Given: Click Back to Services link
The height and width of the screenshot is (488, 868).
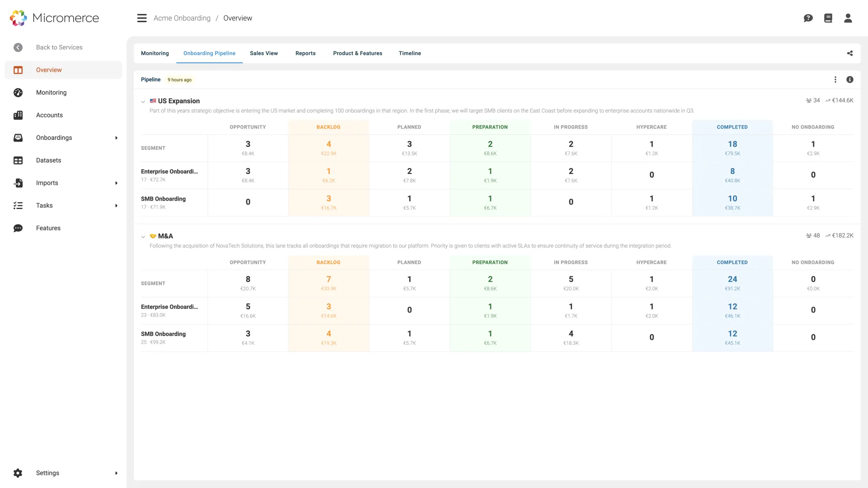Looking at the screenshot, I should [59, 47].
